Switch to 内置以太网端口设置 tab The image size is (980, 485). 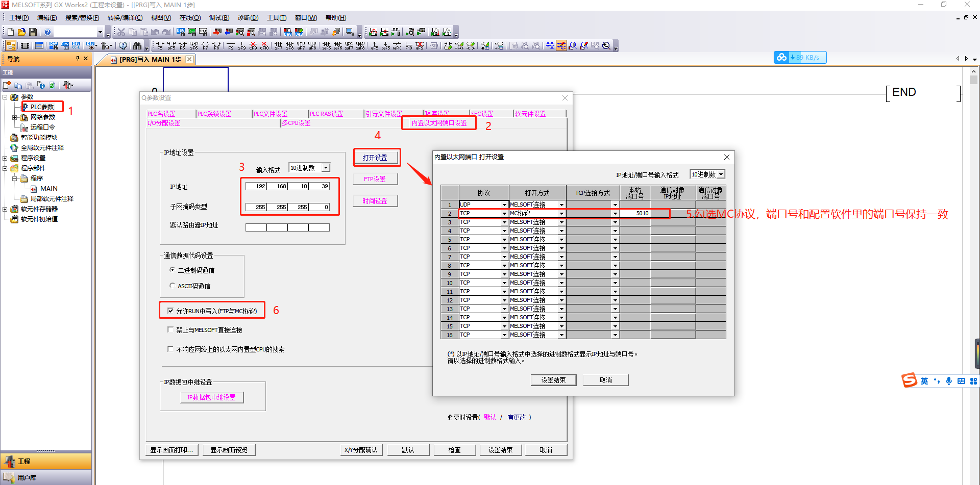(x=439, y=123)
